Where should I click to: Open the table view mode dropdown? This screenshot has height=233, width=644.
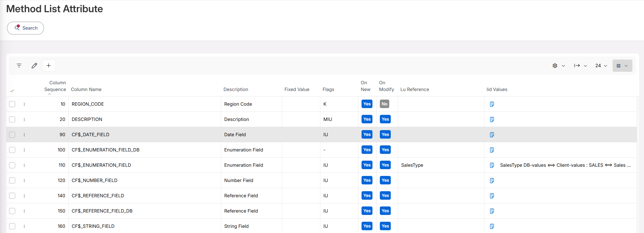coord(622,66)
